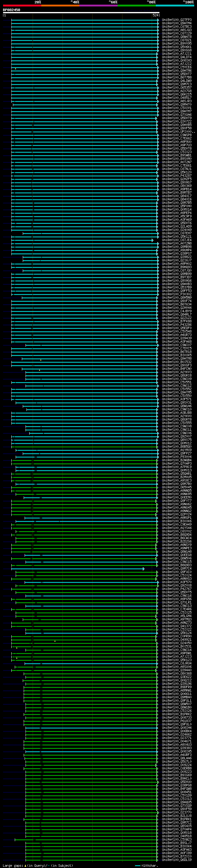The height and width of the screenshot is (868, 197).
Task: Click hit label UniRef100_Q9AVB5
Action: click(177, 125)
